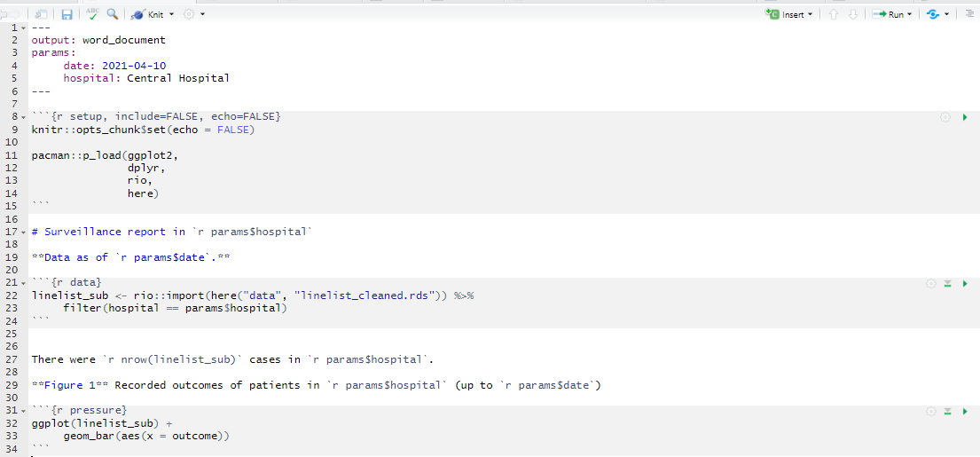Viewport: 980px width, 457px height.
Task: Run spell check with the ABC icon
Action: (92, 13)
